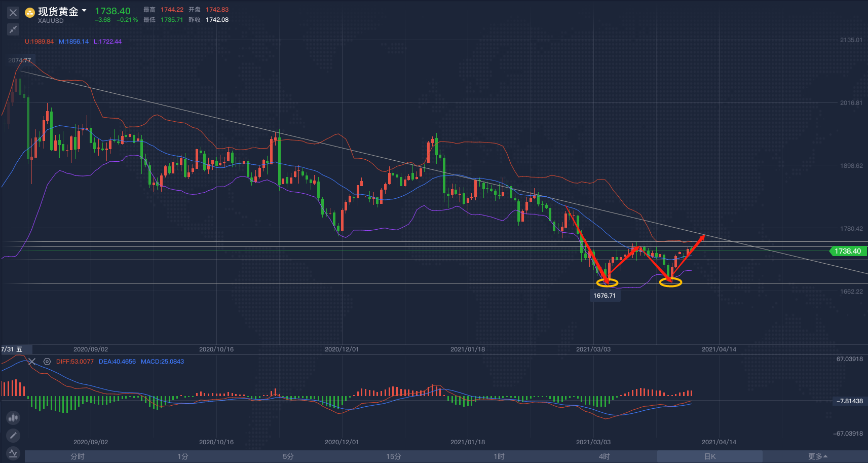Click the 最高 1744.22 high value
This screenshot has width=868, height=463.
click(163, 10)
